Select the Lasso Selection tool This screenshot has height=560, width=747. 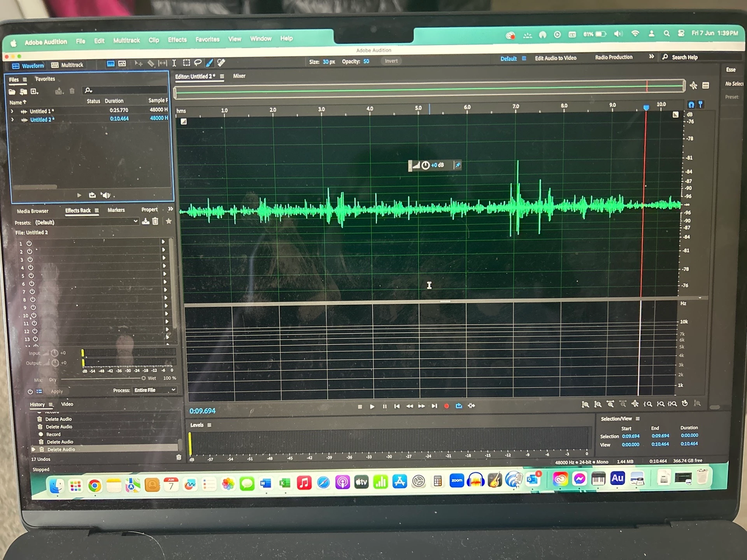(x=198, y=62)
